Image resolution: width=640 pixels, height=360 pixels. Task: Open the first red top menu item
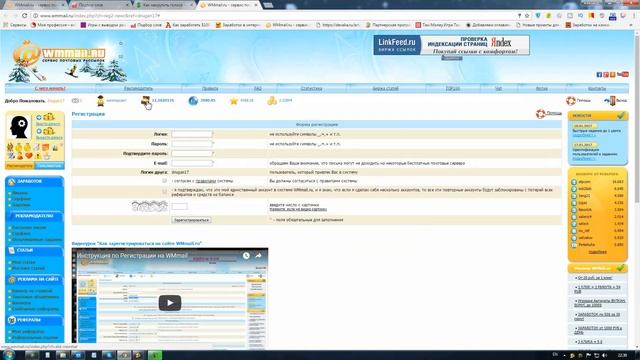click(50, 88)
